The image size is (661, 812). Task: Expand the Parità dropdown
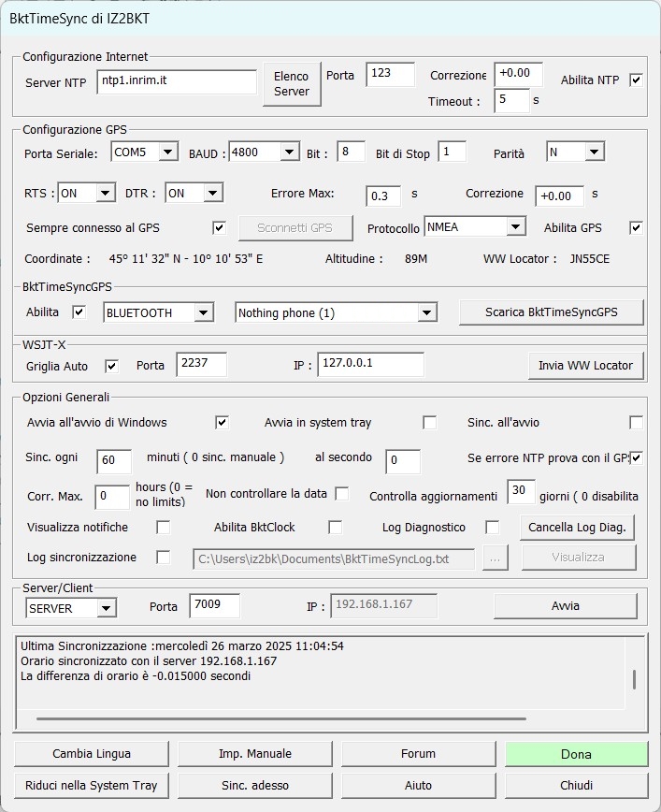click(576, 152)
